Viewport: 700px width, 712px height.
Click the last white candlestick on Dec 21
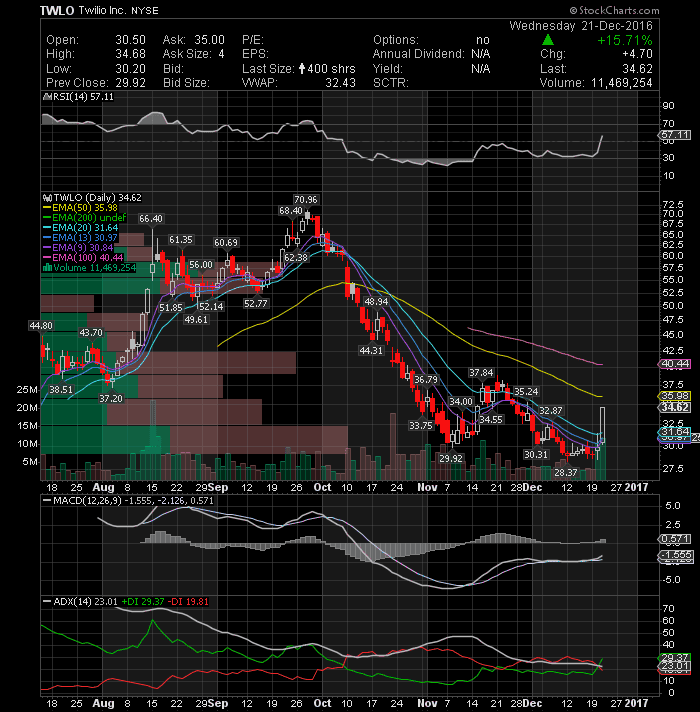[x=602, y=425]
